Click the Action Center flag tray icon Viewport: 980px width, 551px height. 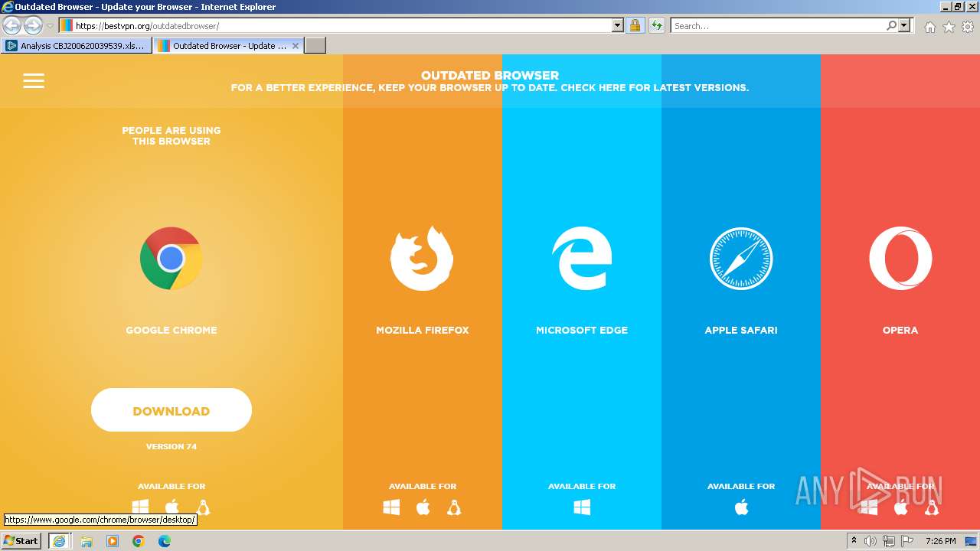[907, 541]
